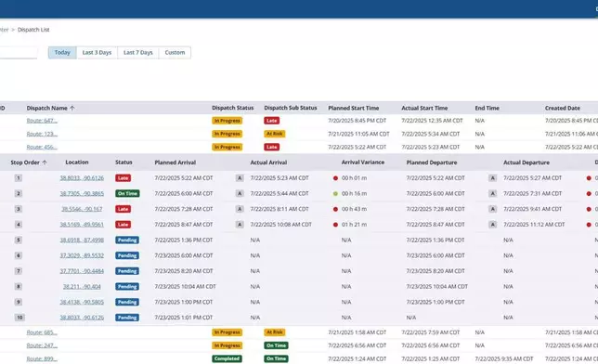Click the On Time status badge of stop 2
Viewport: 598px width, 364px height.
(x=127, y=193)
